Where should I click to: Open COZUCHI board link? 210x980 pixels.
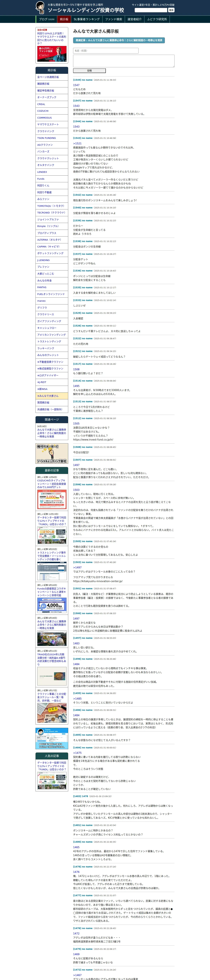(x=52, y=111)
